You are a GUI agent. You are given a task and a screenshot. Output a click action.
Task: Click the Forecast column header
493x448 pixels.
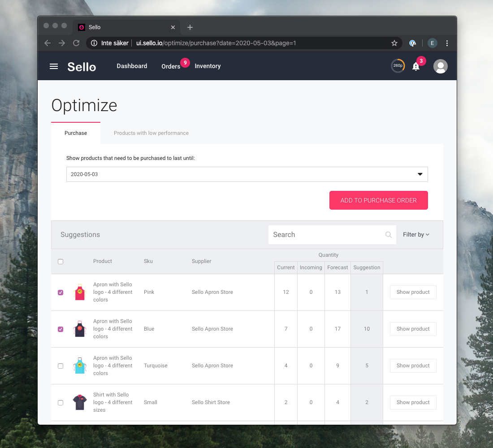click(337, 267)
